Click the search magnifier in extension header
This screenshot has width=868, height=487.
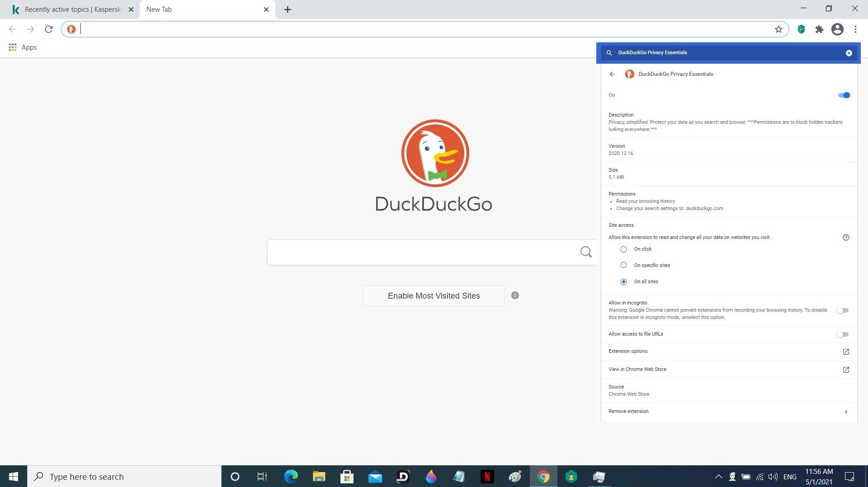609,53
